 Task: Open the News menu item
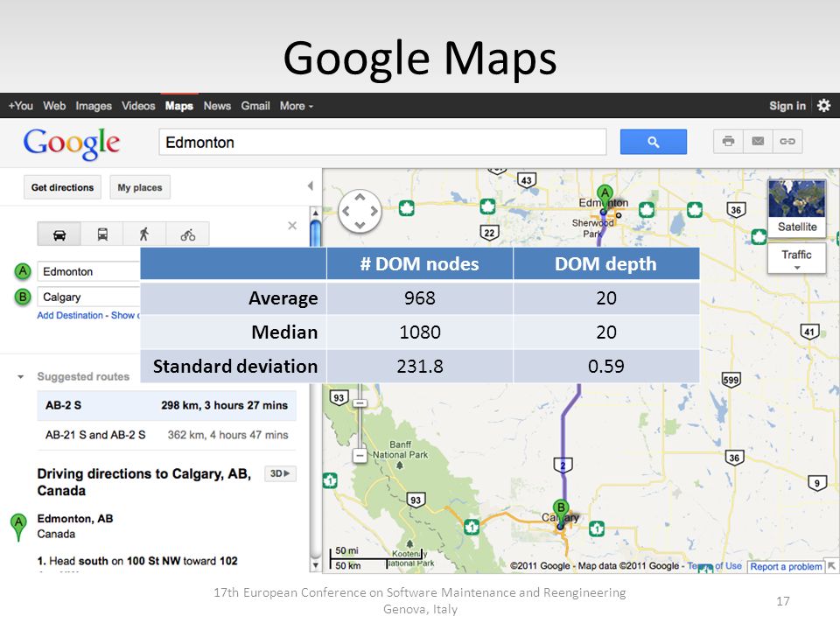[217, 106]
